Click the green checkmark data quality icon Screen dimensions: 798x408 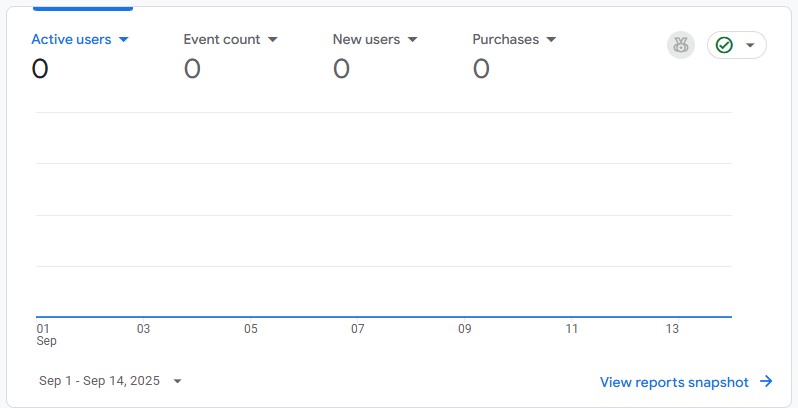(x=725, y=45)
